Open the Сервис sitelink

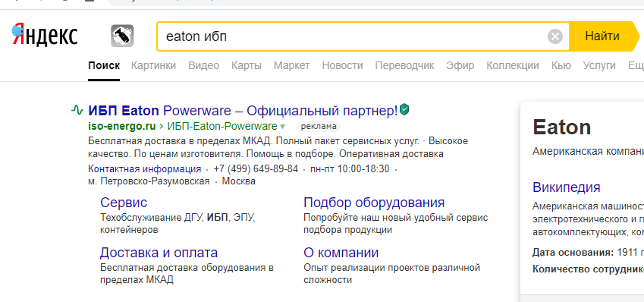coord(124,203)
